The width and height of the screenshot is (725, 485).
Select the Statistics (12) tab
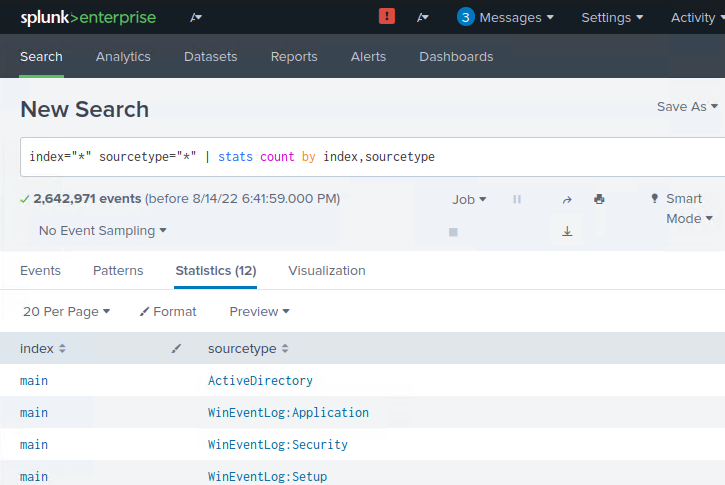point(216,270)
